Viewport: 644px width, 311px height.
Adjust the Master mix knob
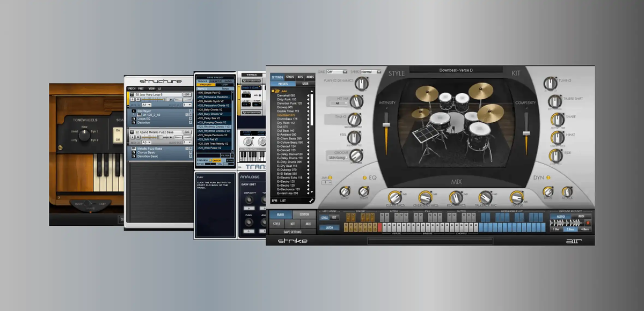click(516, 198)
